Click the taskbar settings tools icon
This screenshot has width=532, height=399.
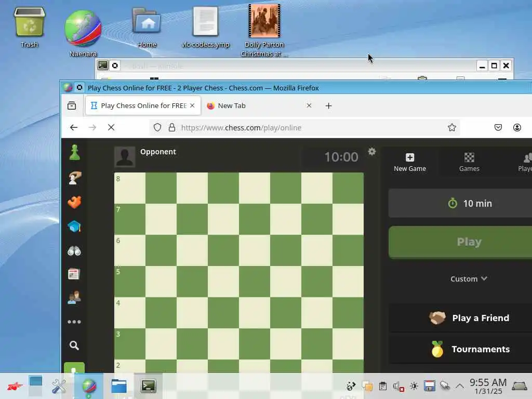[59, 386]
